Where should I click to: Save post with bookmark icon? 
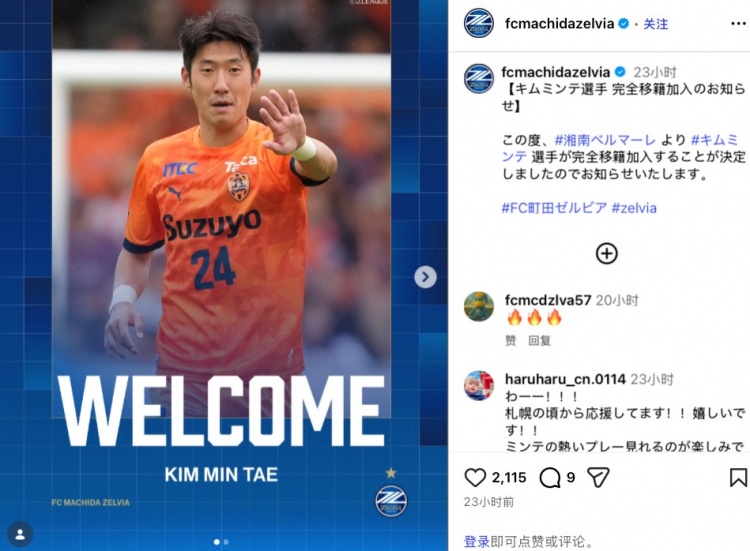[738, 477]
